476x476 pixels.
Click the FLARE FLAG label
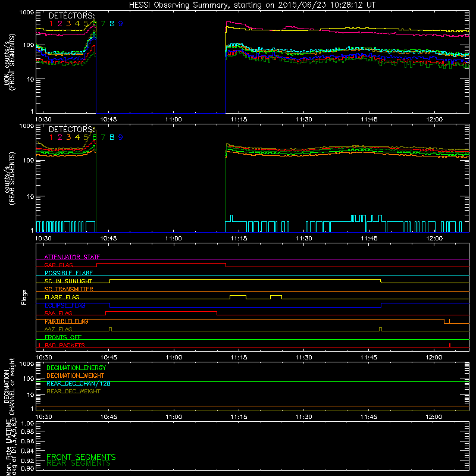pyautogui.click(x=62, y=297)
